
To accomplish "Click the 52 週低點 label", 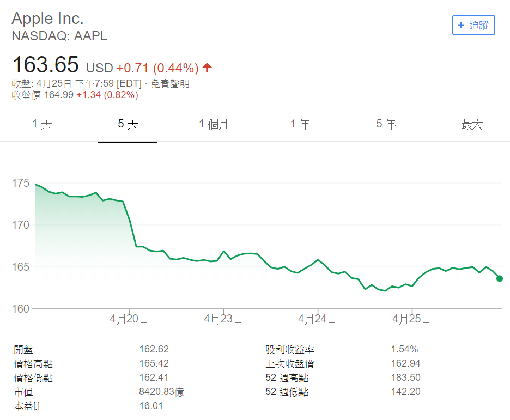I will (x=287, y=392).
